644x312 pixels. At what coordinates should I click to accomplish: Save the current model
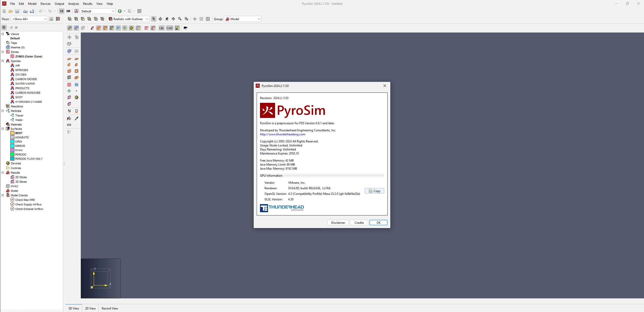pyautogui.click(x=17, y=11)
